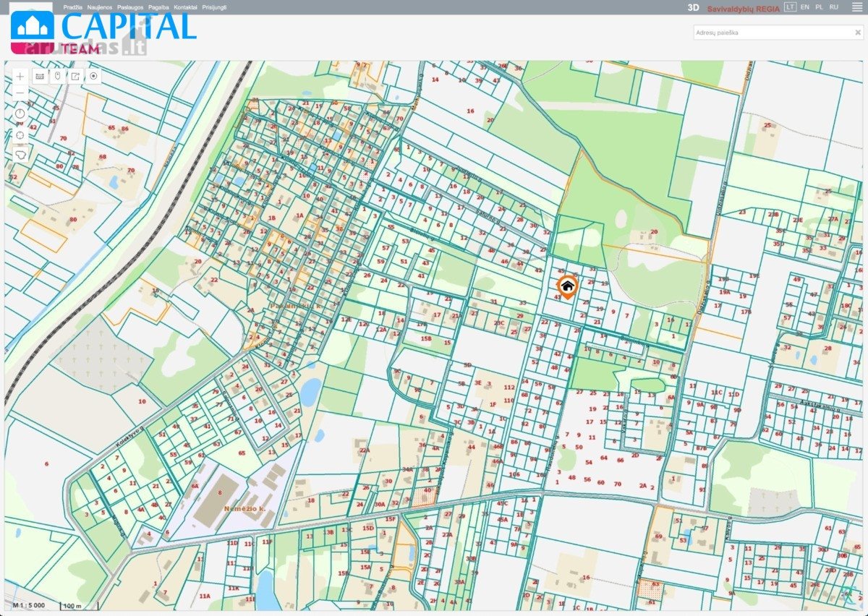Image resolution: width=868 pixels, height=616 pixels.
Task: Open the Kontaktai link
Action: point(185,7)
